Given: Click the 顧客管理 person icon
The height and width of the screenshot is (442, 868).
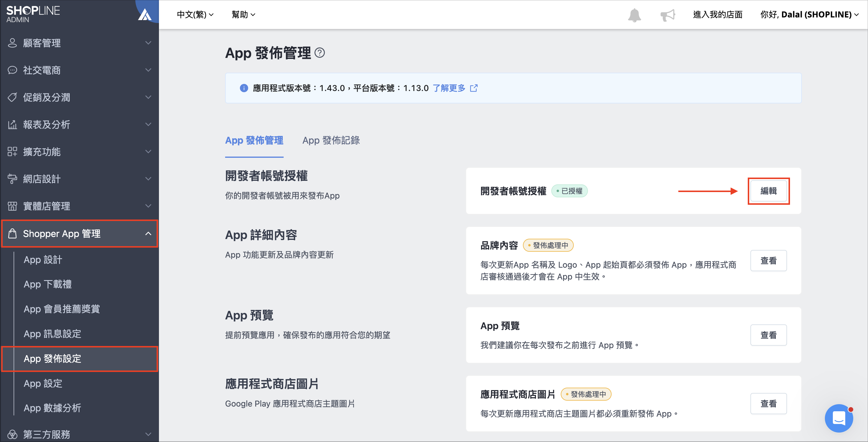Looking at the screenshot, I should click(x=12, y=43).
